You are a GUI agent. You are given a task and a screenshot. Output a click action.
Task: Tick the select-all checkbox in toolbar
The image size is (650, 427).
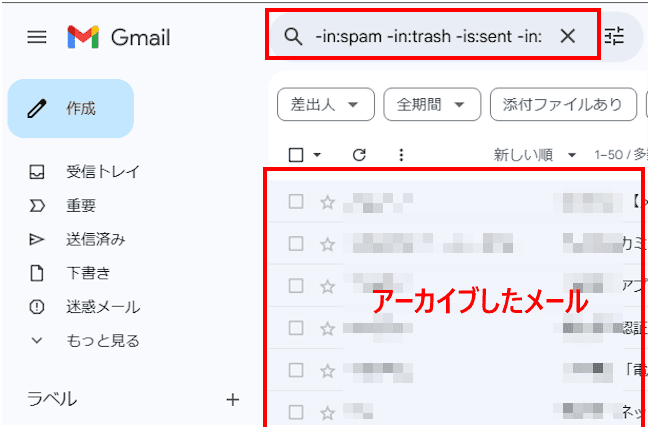click(x=296, y=155)
